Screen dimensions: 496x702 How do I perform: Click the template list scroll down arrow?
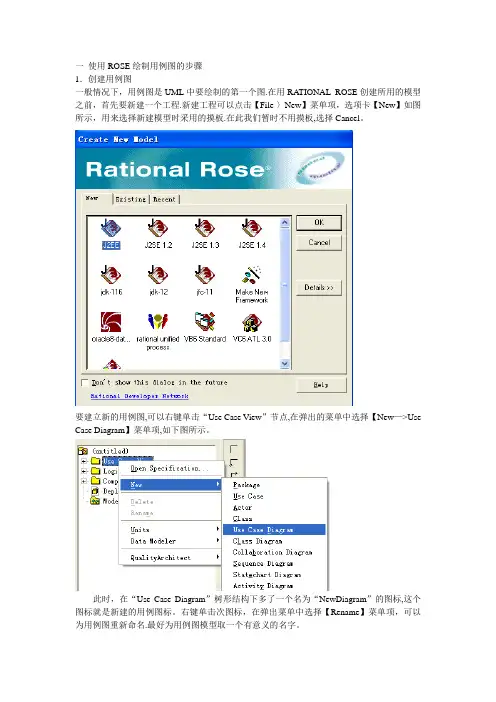pos(285,364)
